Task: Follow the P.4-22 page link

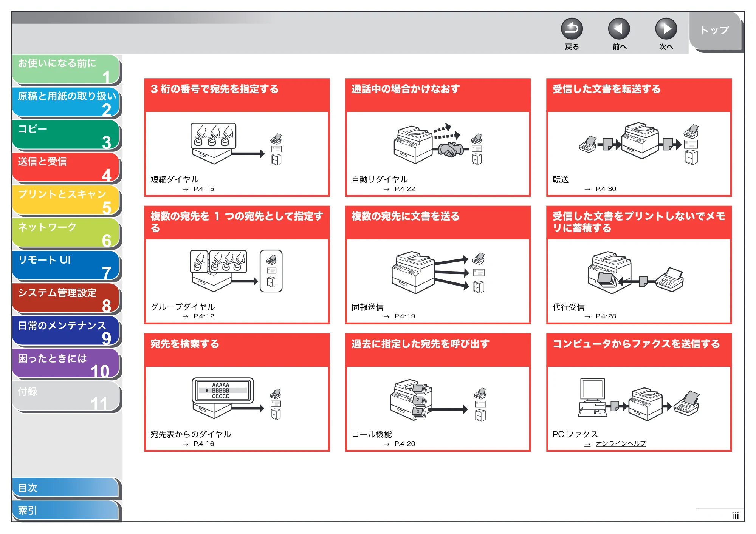Action: (x=405, y=189)
